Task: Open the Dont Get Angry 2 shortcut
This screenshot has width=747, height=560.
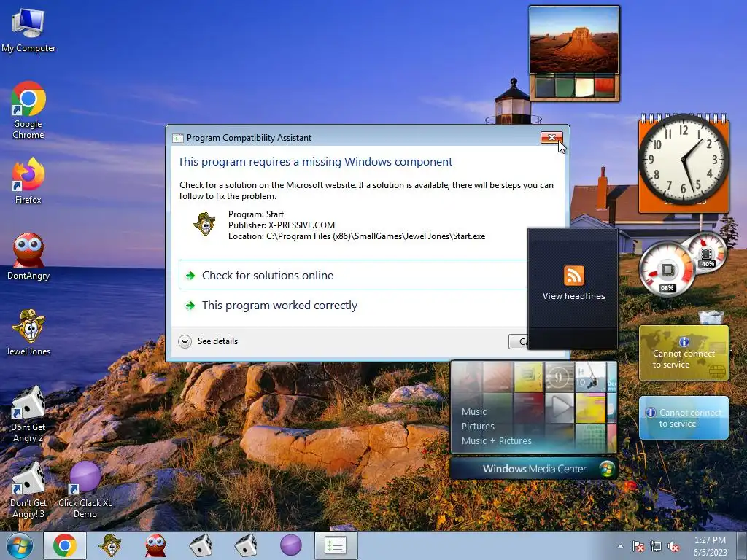Action: click(x=28, y=414)
